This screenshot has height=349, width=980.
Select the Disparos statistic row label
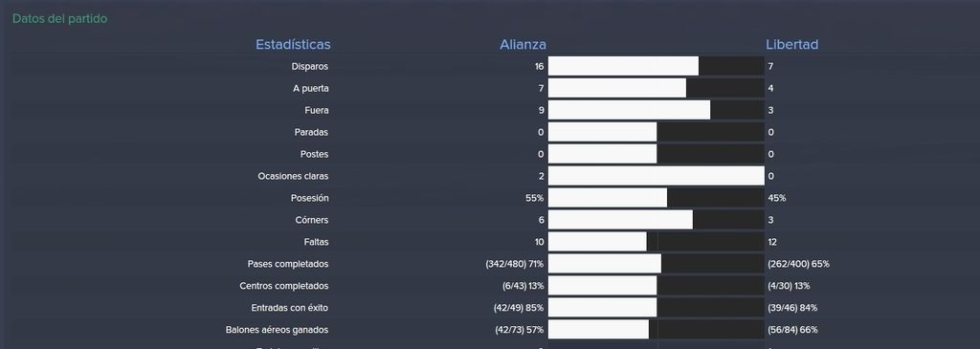(x=310, y=66)
